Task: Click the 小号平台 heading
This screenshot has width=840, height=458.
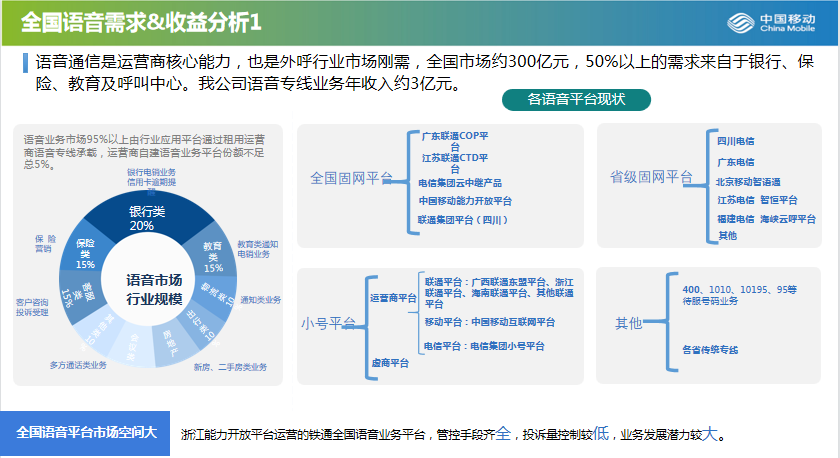Action: coord(328,324)
